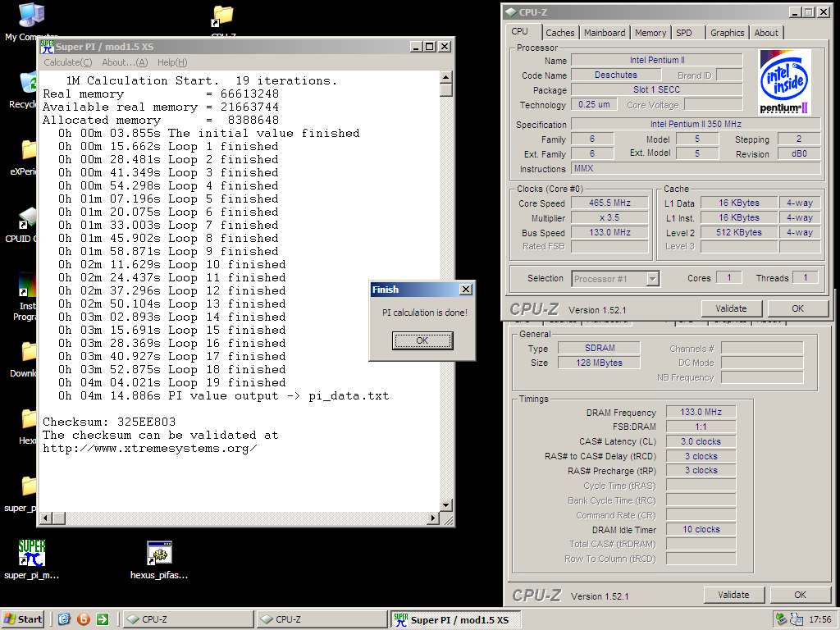Click the Super PI vertical scrollbar up arrow
The image size is (840, 630).
445,77
